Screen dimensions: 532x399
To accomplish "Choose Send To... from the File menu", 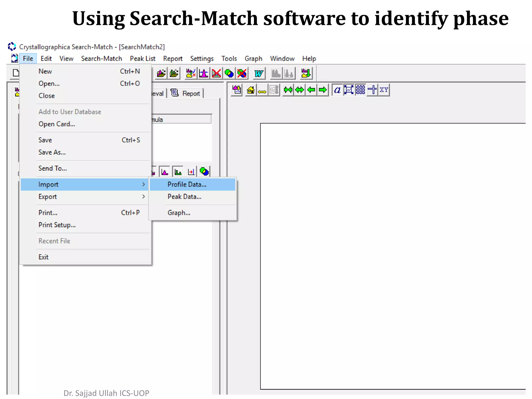I will pyautogui.click(x=85, y=168).
